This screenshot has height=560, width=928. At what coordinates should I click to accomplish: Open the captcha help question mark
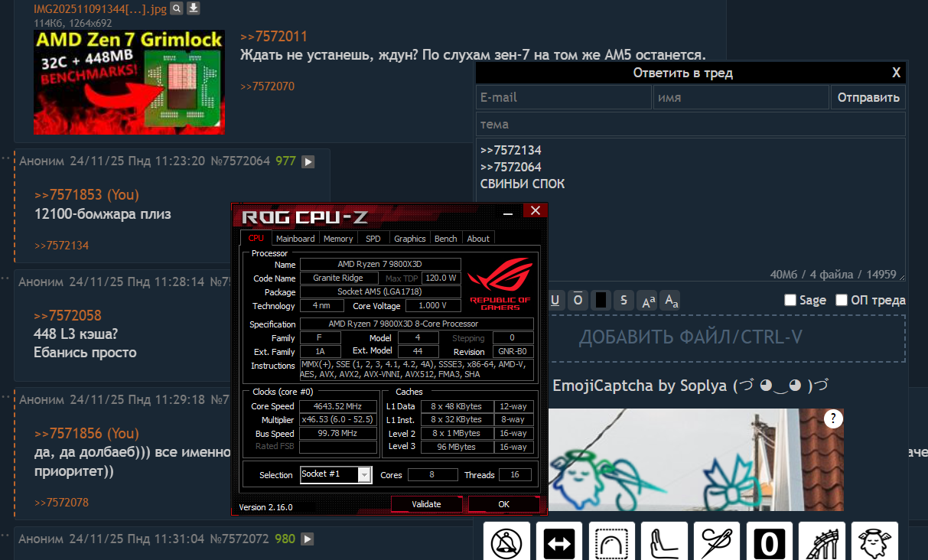[x=833, y=418]
